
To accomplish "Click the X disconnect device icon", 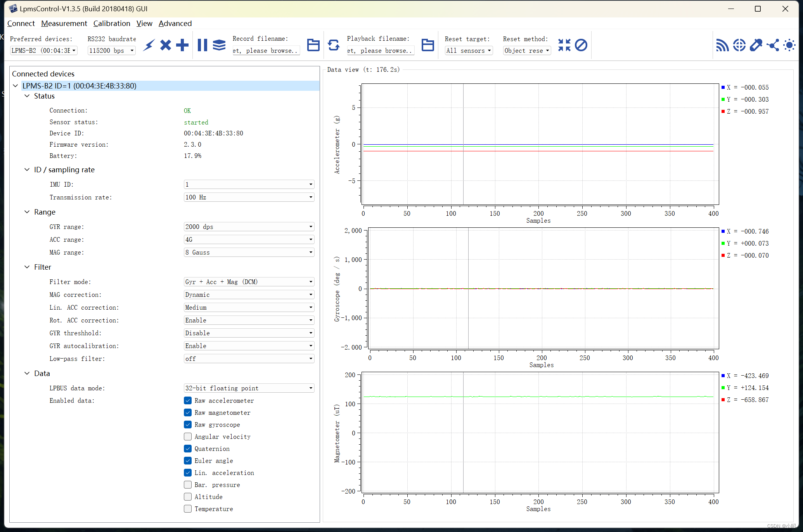I will click(166, 45).
